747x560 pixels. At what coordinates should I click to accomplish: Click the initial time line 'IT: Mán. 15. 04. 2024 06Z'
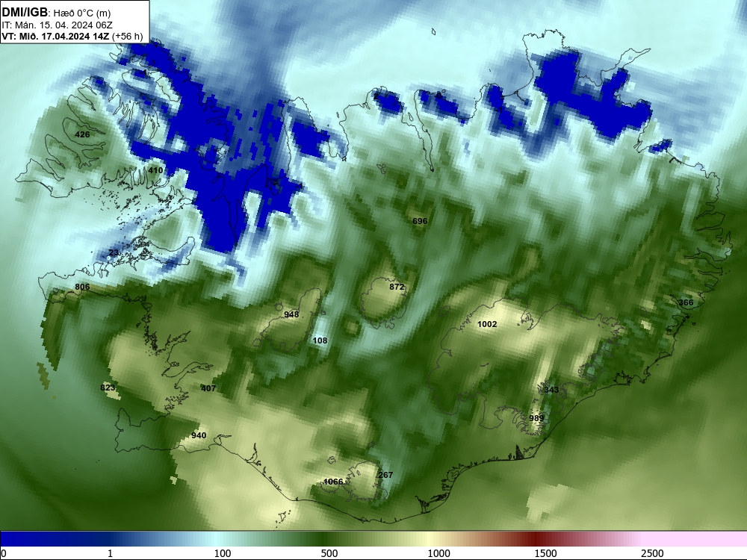[58, 25]
